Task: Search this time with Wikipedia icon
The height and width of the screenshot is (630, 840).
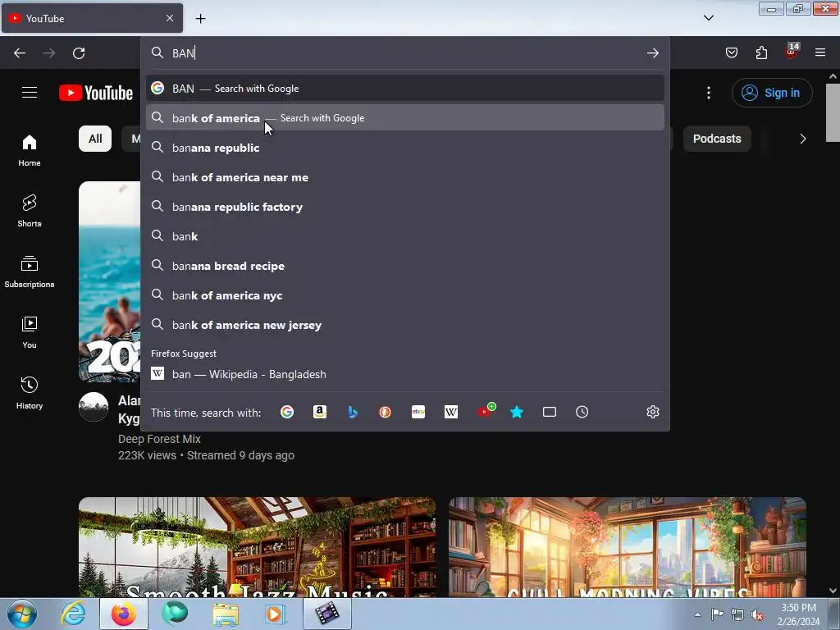Action: pyautogui.click(x=451, y=412)
